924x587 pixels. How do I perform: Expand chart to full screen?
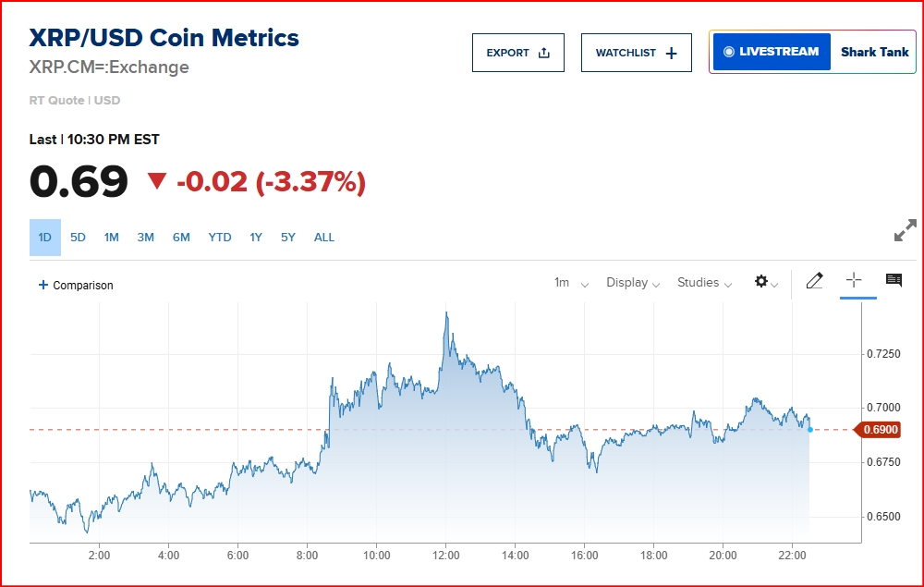(x=906, y=230)
